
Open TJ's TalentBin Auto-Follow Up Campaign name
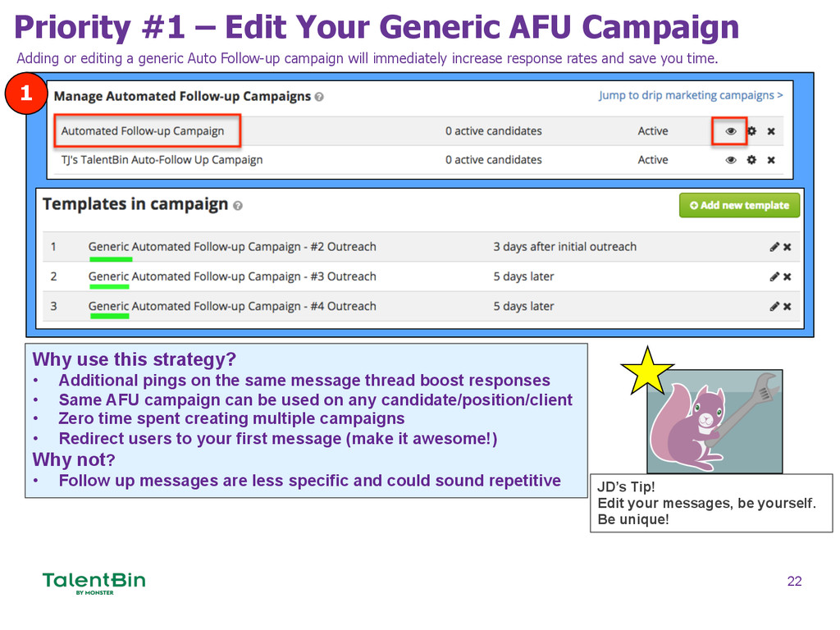[x=162, y=160]
